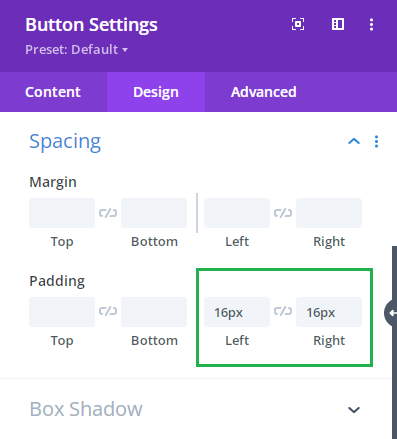Screen dimensions: 397x439
Task: Switch to the Advanced tab
Action: (x=264, y=92)
